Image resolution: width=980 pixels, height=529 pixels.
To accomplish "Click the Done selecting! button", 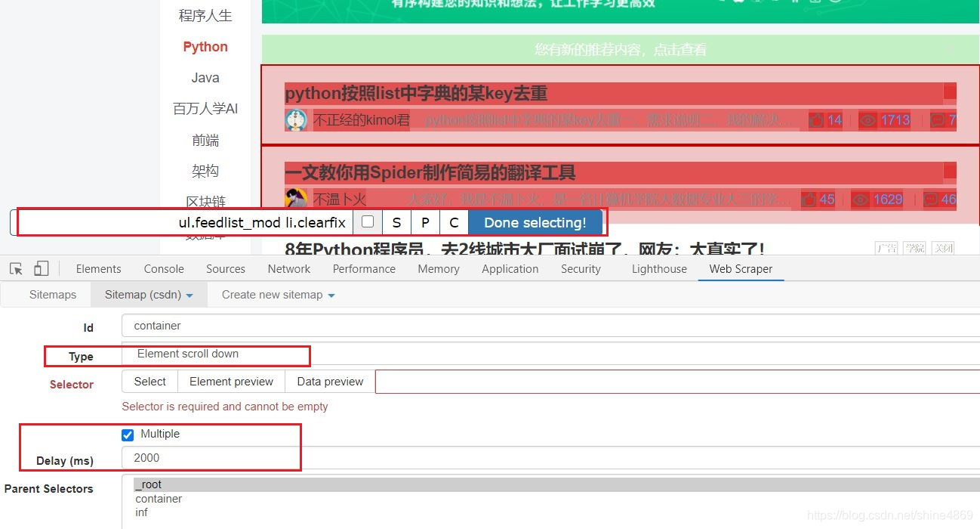I will pyautogui.click(x=535, y=222).
